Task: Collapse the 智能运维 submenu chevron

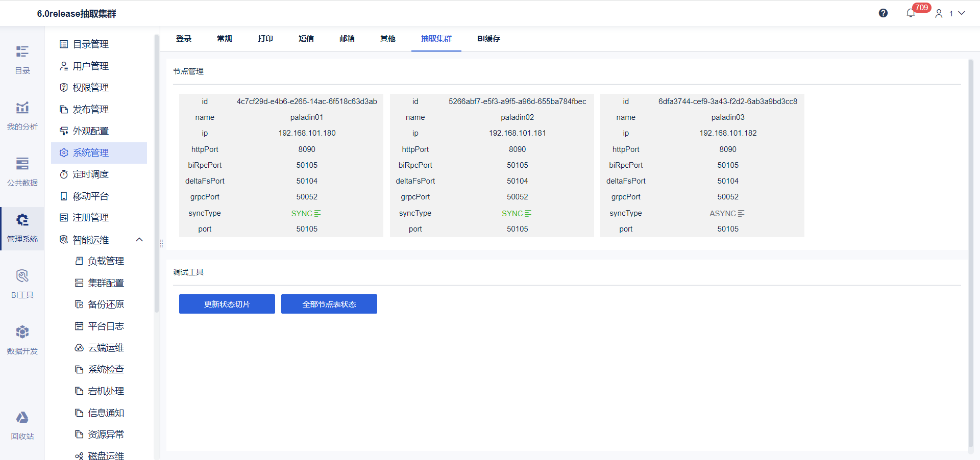Action: tap(139, 240)
